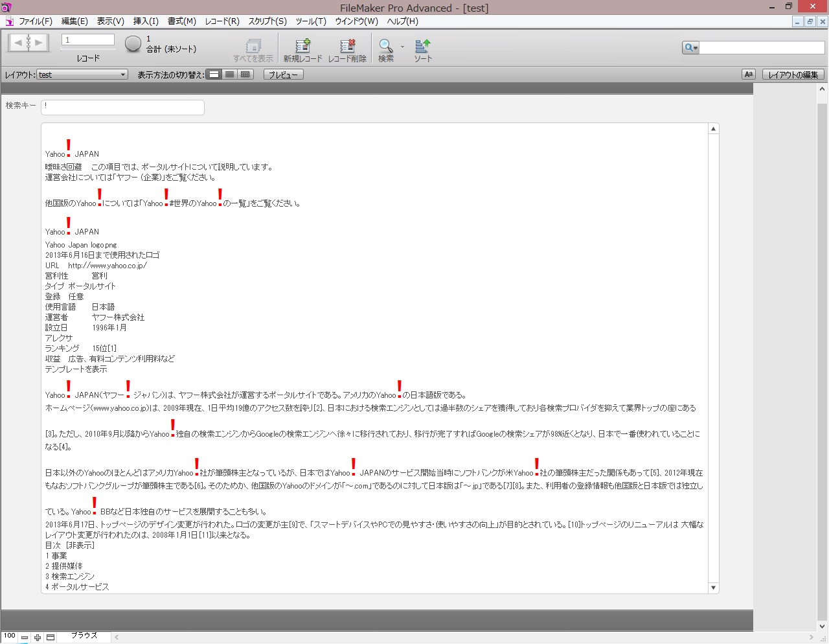
Task: Open the ヘルプ(H) menu
Action: [x=403, y=21]
